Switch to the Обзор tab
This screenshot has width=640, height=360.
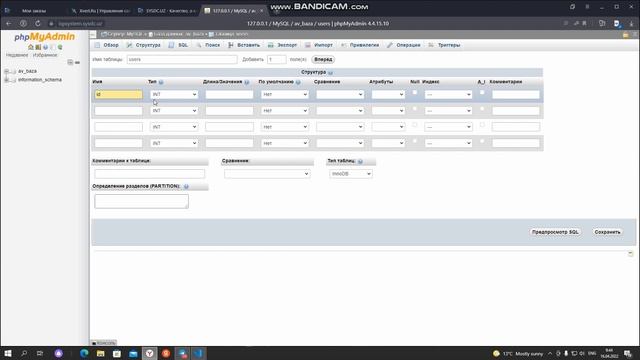pos(107,45)
